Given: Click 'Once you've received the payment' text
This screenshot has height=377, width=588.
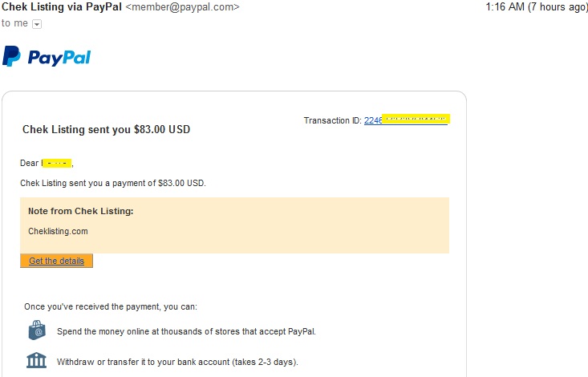Looking at the screenshot, I should (110, 306).
